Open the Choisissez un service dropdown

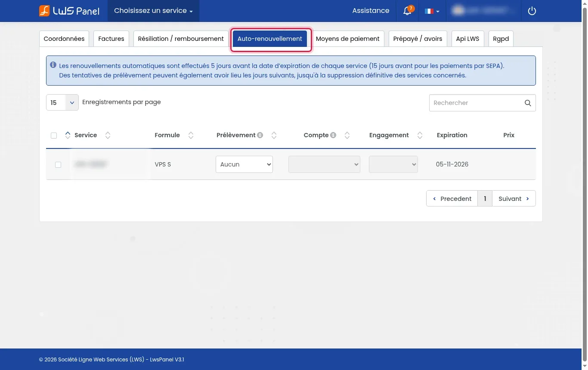[154, 11]
